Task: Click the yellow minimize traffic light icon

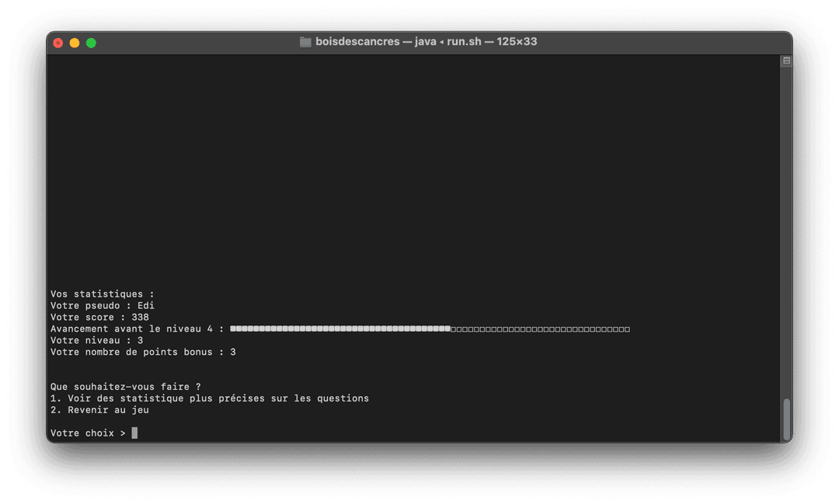Action: tap(75, 43)
